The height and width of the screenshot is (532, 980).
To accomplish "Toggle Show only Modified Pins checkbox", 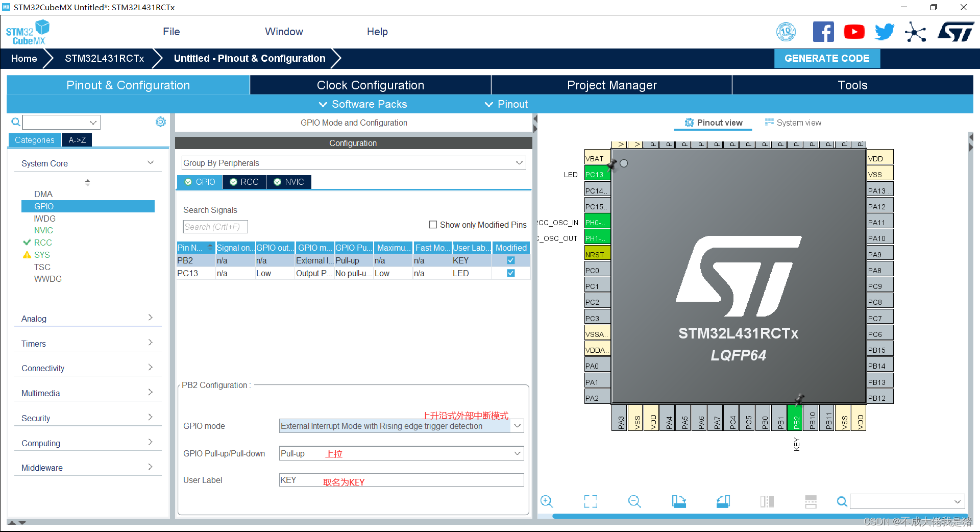I will pyautogui.click(x=433, y=225).
